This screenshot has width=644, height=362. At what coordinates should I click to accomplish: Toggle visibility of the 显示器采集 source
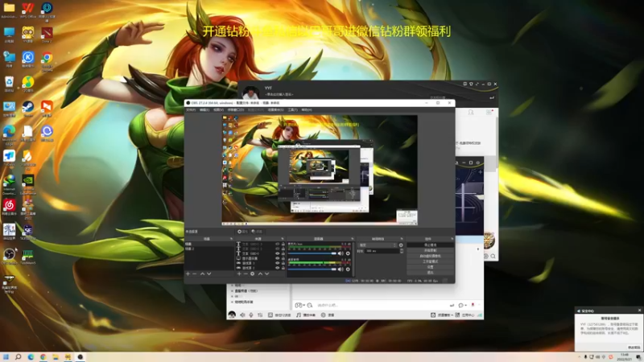click(277, 258)
